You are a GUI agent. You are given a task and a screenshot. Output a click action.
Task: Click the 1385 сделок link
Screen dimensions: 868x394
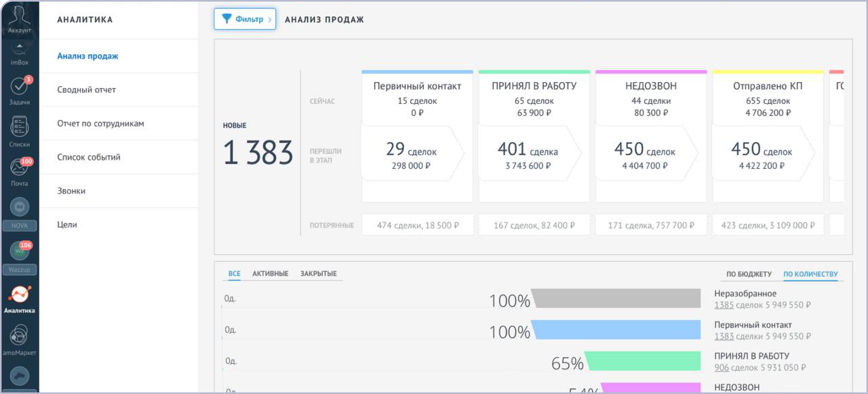click(x=724, y=305)
